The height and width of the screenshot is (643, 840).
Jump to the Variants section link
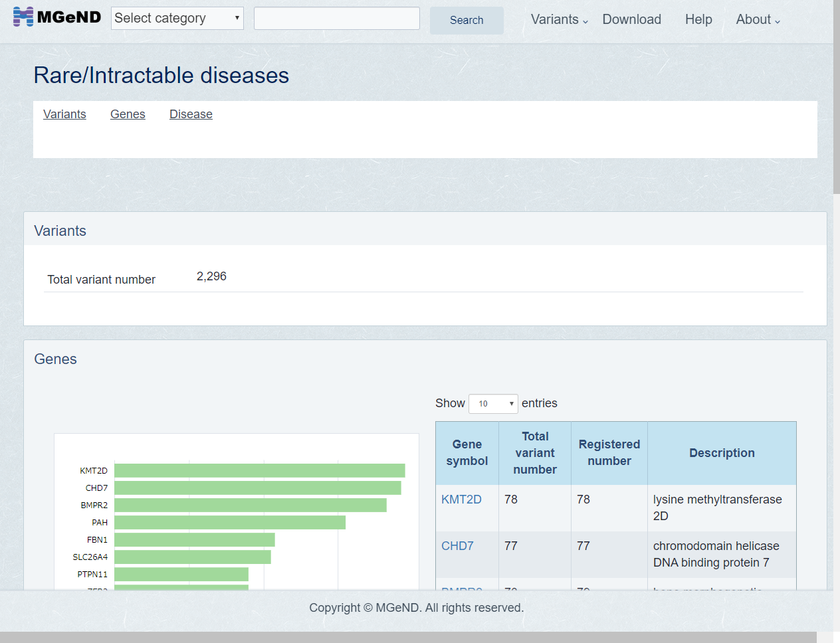(x=64, y=114)
